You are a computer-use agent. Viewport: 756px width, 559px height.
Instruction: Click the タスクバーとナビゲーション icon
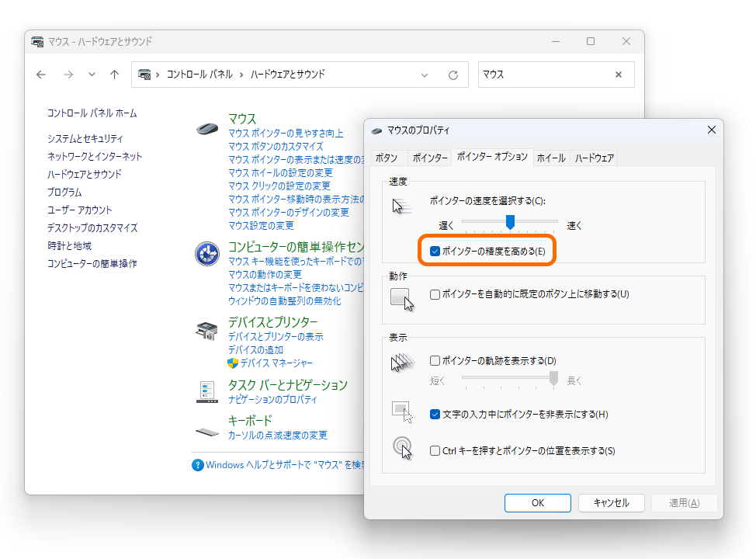coord(206,391)
